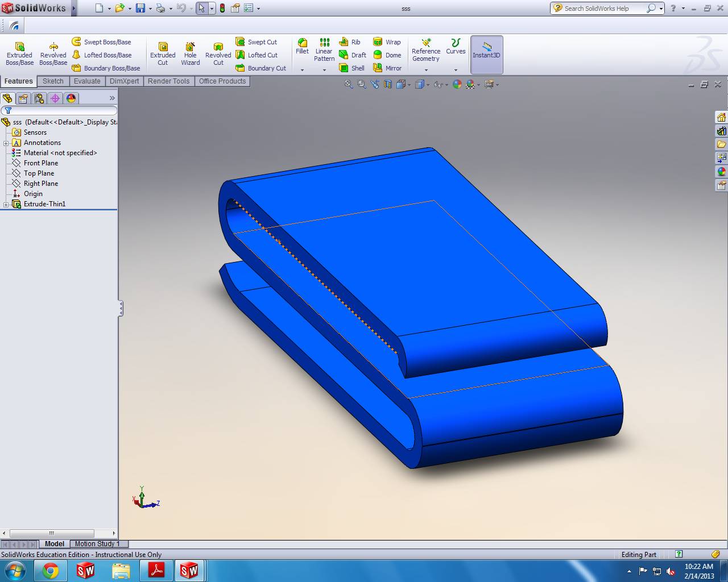
Task: Open the DisplayManager tab in the feature manager
Action: coord(71,98)
